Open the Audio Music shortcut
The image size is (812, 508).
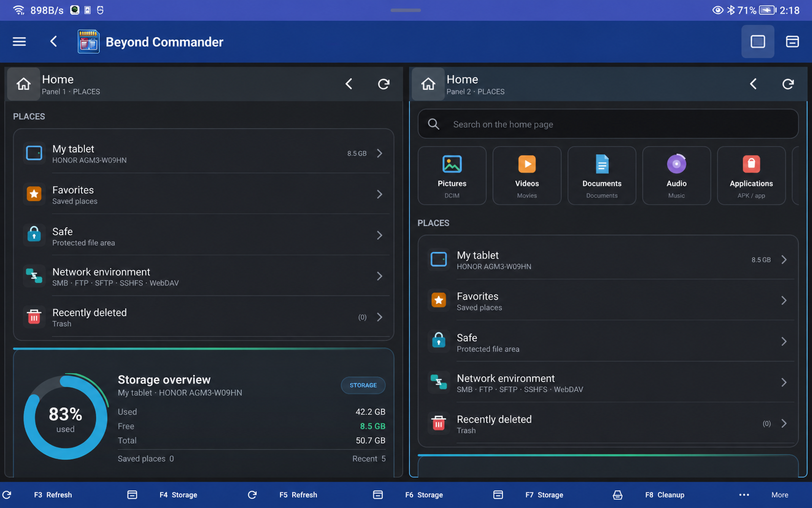pos(676,176)
